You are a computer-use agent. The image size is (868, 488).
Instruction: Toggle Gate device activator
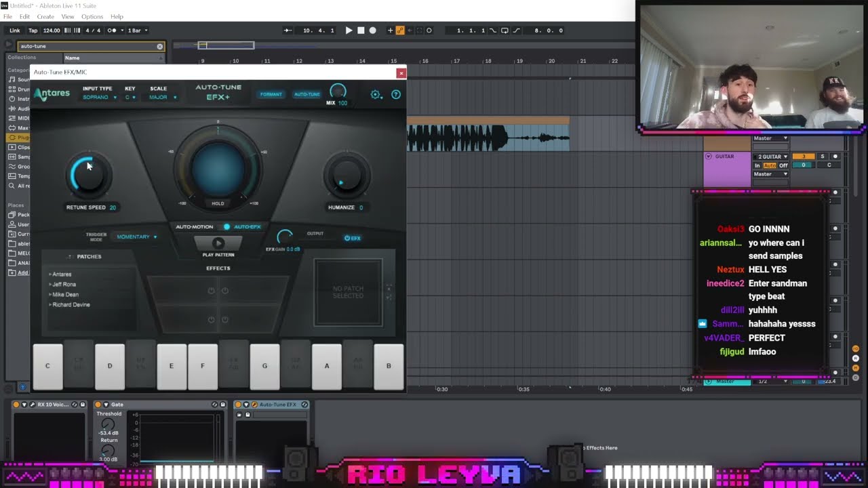tap(98, 405)
